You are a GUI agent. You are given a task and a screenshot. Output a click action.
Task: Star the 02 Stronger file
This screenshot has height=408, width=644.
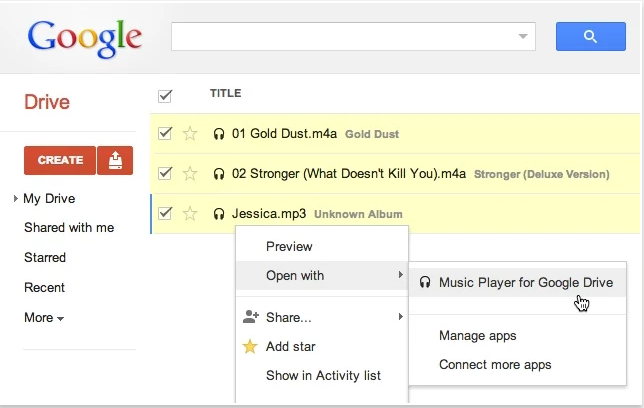(190, 173)
